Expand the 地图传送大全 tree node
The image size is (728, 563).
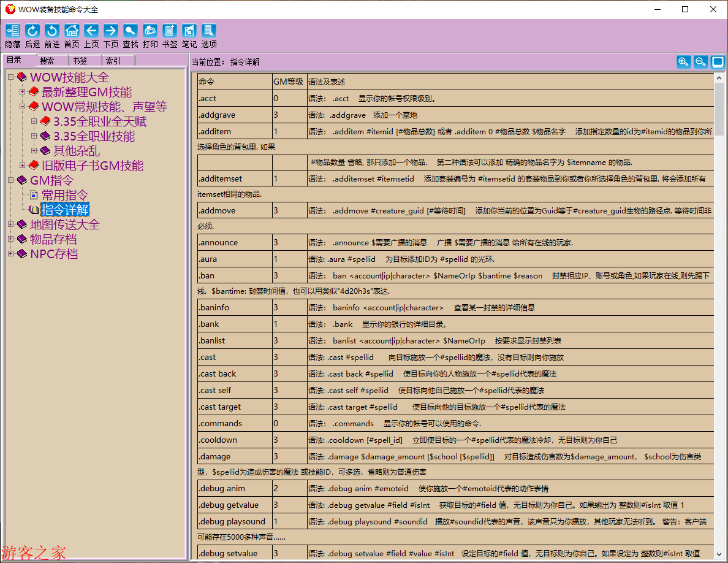pos(11,224)
